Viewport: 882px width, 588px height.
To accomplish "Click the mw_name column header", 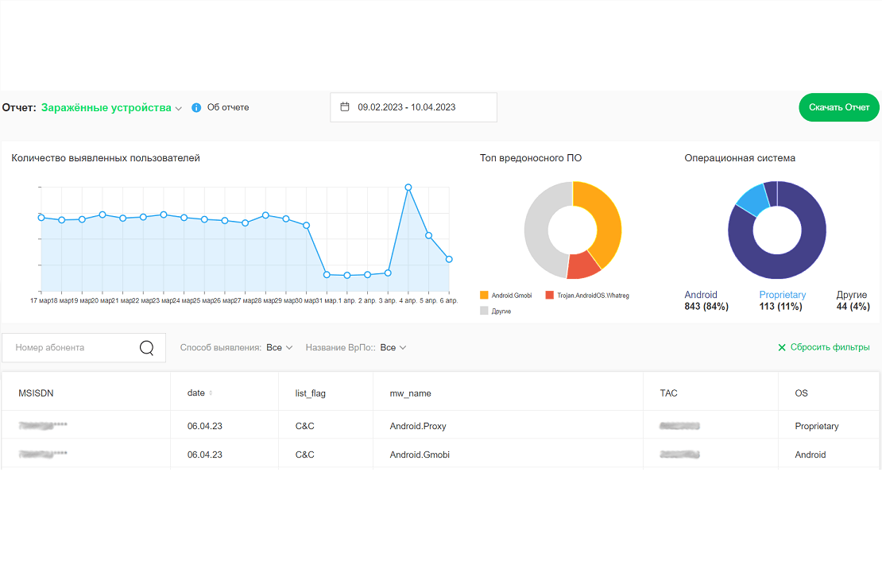I will tap(410, 393).
